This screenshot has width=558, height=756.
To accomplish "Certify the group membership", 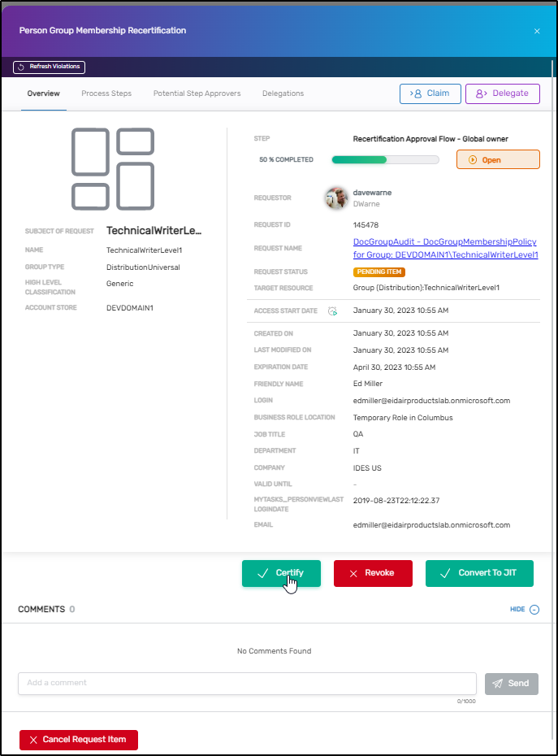I will [x=281, y=573].
